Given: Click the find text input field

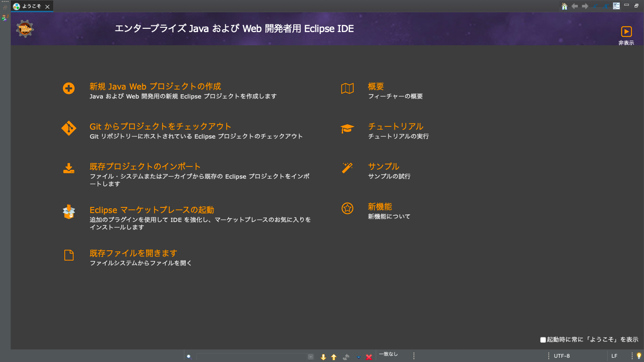Looking at the screenshot, I should 252,357.
